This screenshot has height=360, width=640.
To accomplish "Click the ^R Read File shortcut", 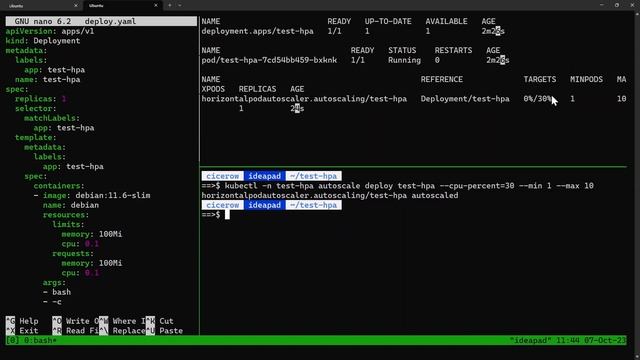I will [x=76, y=331].
